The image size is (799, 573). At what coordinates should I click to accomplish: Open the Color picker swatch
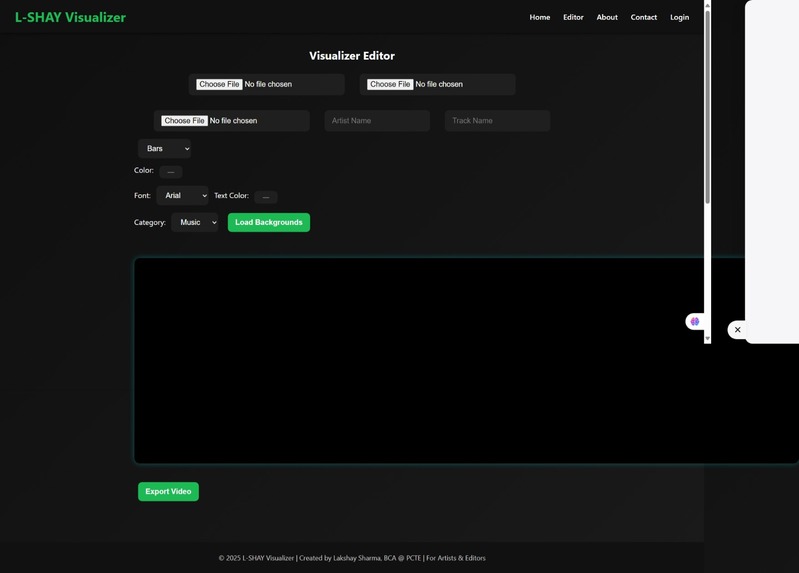coord(171,172)
